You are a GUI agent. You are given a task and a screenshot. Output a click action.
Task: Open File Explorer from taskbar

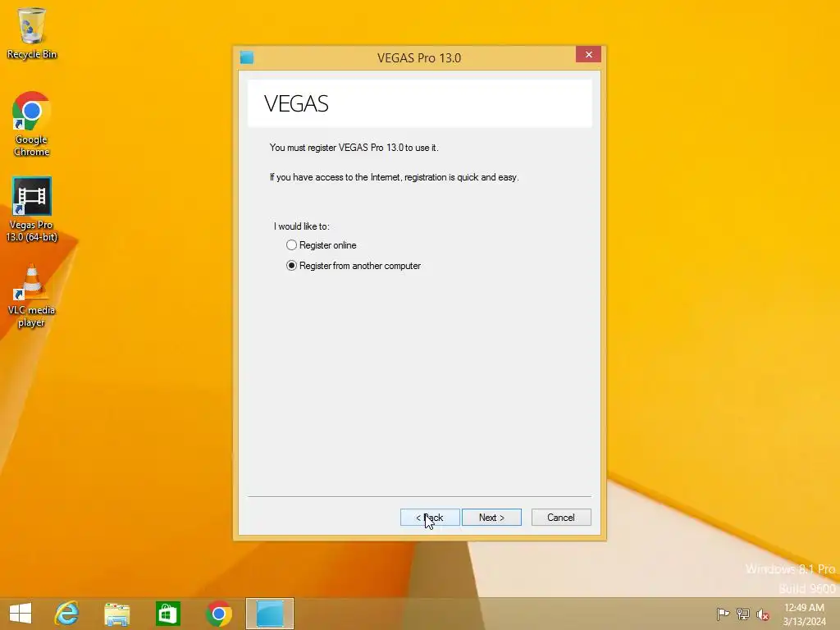point(116,614)
